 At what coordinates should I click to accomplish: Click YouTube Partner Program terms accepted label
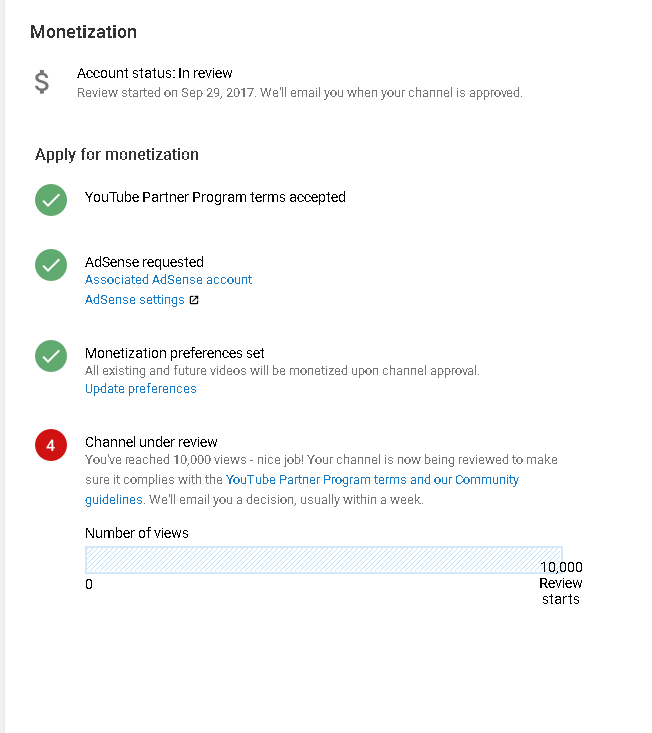(215, 197)
